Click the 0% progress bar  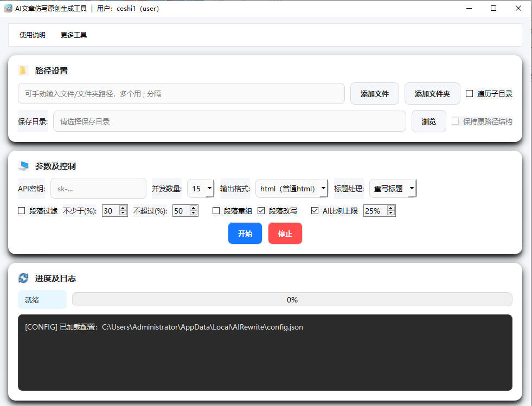click(x=292, y=300)
